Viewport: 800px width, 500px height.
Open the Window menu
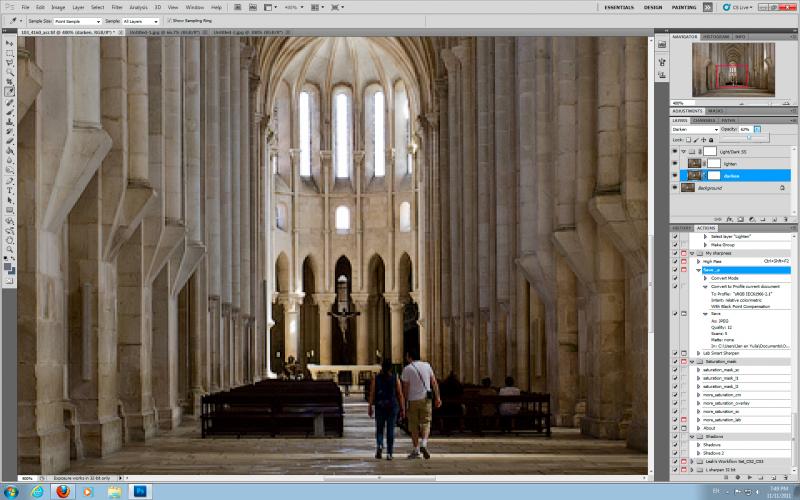click(194, 8)
